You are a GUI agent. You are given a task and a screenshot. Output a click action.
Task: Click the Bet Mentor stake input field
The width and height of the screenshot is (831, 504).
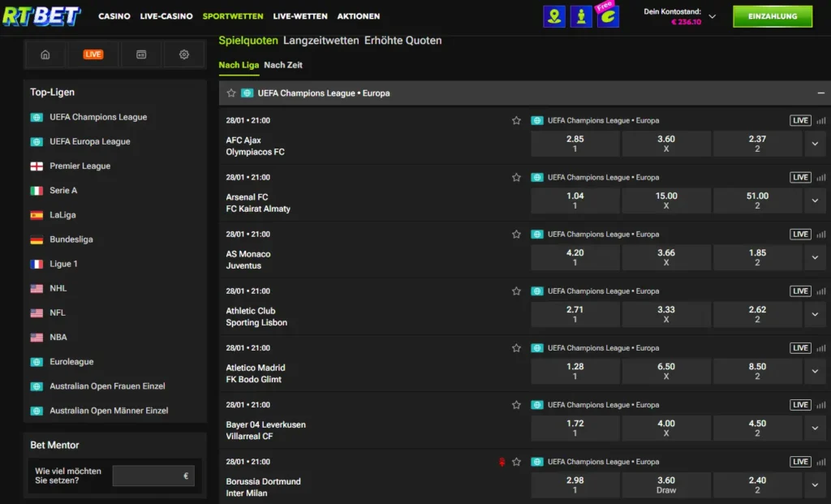(x=153, y=476)
